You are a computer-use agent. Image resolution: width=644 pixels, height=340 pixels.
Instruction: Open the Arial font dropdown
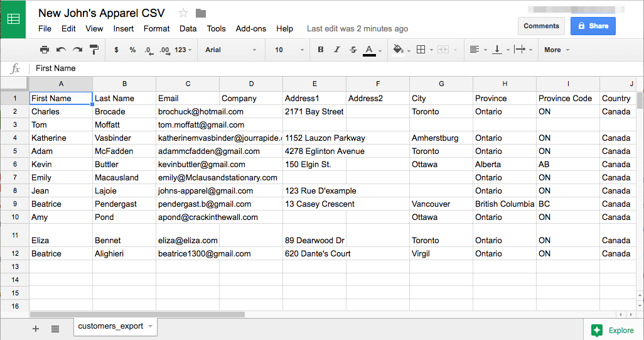[231, 50]
